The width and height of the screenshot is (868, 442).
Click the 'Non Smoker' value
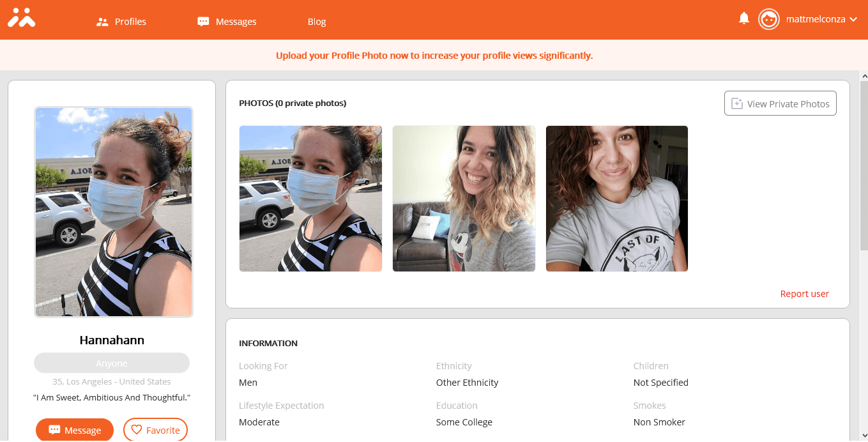tap(659, 422)
